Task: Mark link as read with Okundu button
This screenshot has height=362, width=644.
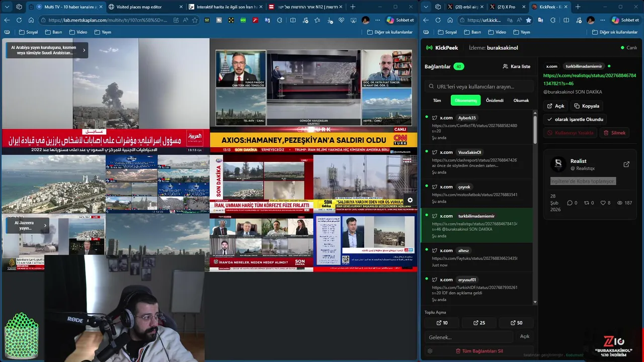Action: (575, 120)
